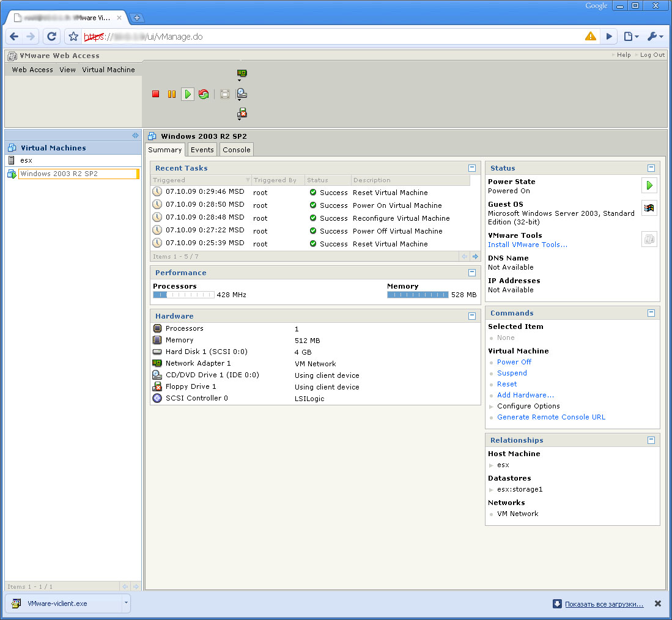Viewport: 672px width, 620px height.
Task: Collapse the left inventory pane arrows
Action: pos(135,135)
